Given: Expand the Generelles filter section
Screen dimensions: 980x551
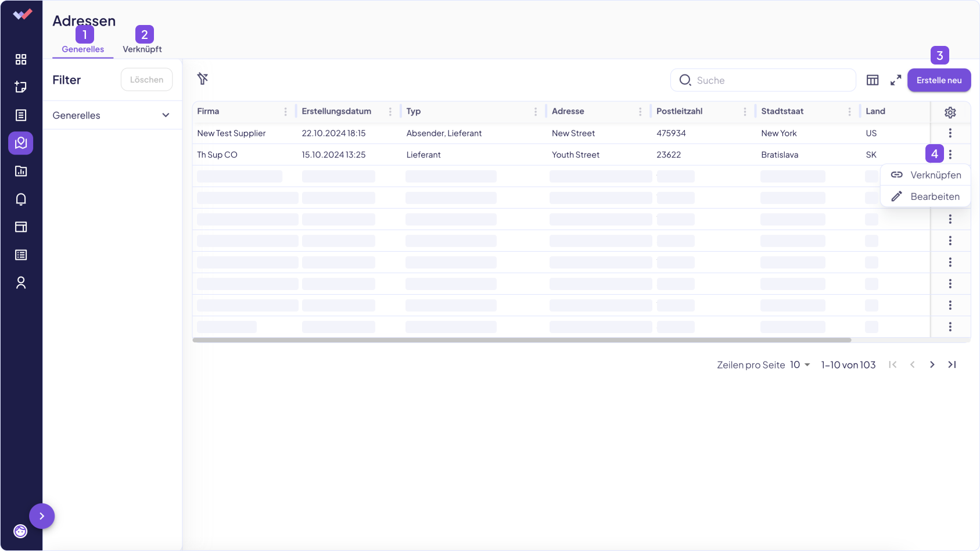Looking at the screenshot, I should pos(166,115).
